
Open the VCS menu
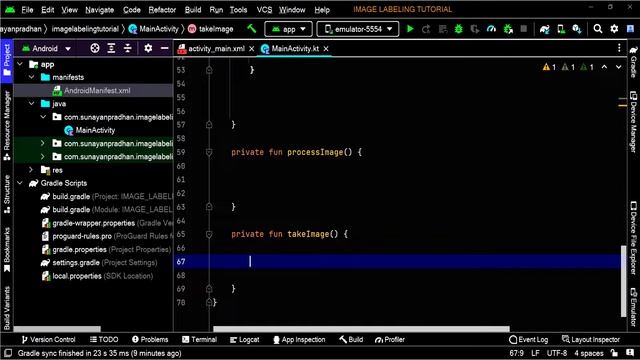[264, 9]
